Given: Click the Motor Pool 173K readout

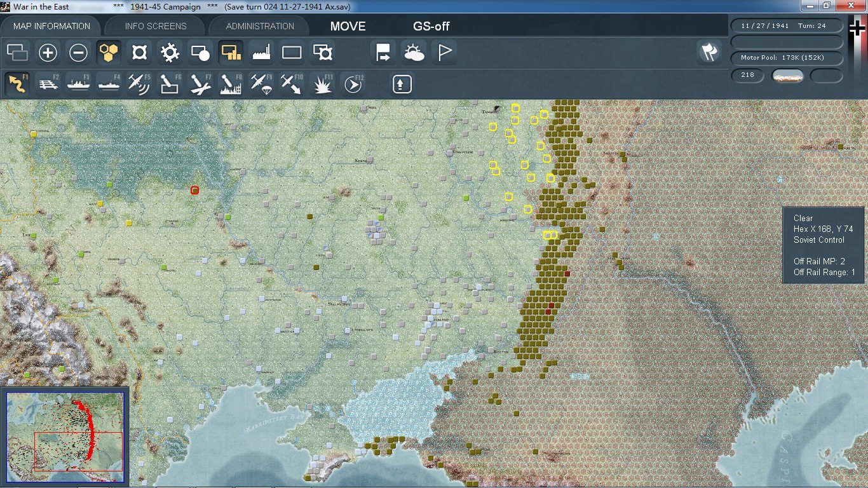Looking at the screenshot, I should 787,58.
